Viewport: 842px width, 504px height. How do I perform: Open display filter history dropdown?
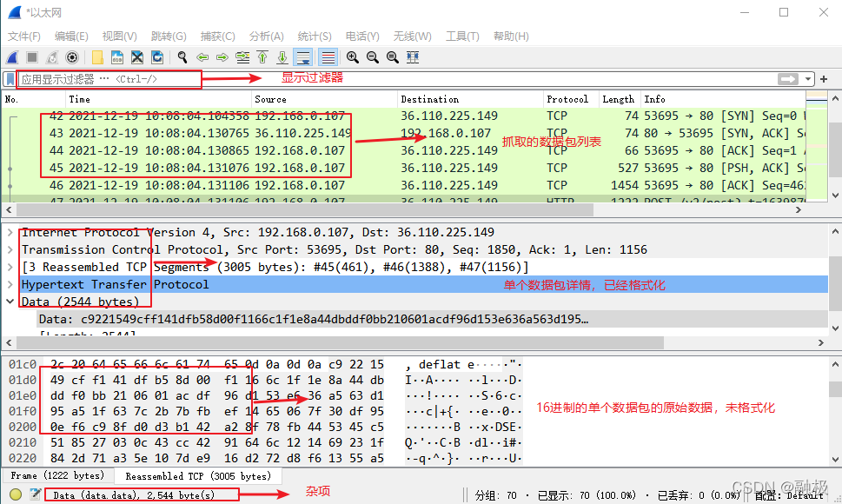point(807,79)
